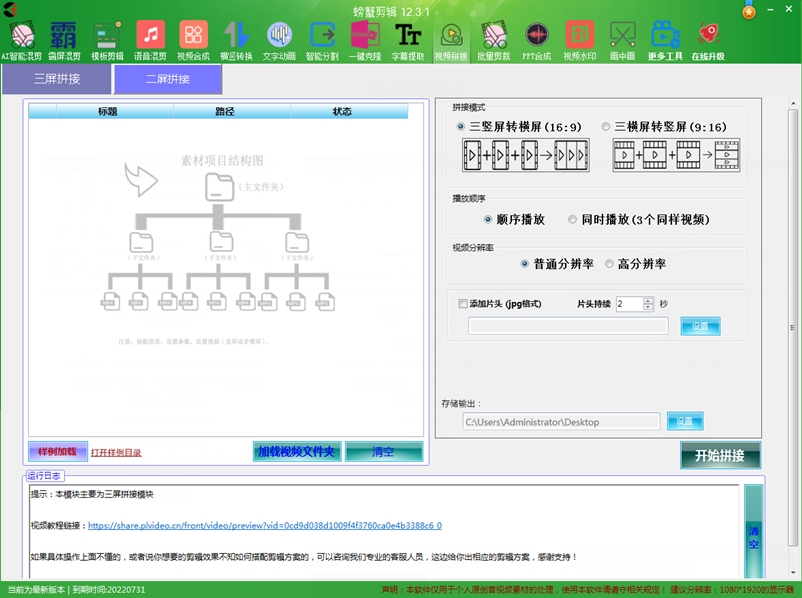Open the 横竖转换 converter
This screenshot has width=802, height=598.
coord(236,38)
